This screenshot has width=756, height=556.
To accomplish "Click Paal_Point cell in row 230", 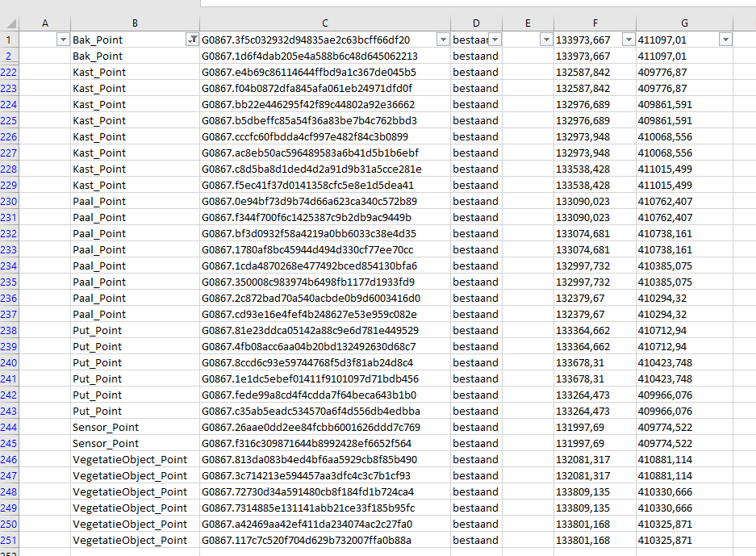I will [x=135, y=201].
